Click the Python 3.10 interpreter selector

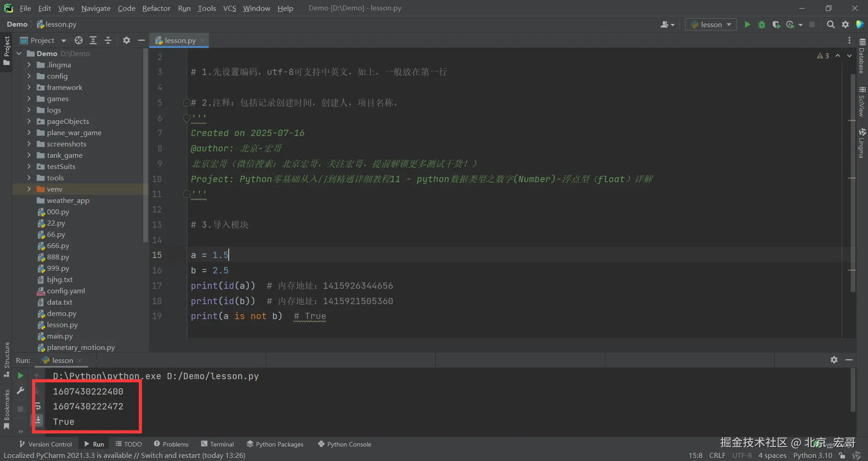[812, 455]
